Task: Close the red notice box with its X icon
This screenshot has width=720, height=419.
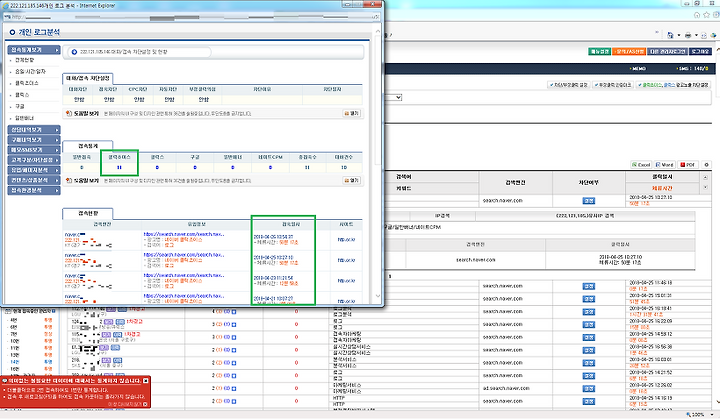Action: point(146,381)
